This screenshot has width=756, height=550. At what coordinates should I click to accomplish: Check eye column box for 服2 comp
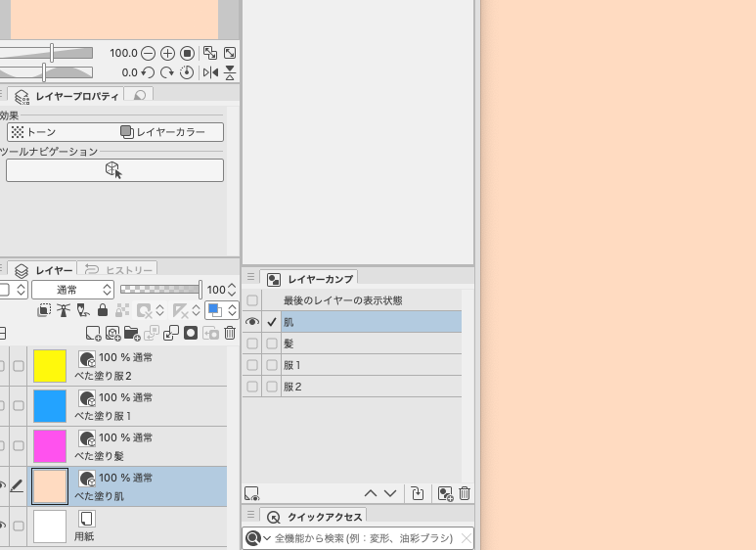252,387
